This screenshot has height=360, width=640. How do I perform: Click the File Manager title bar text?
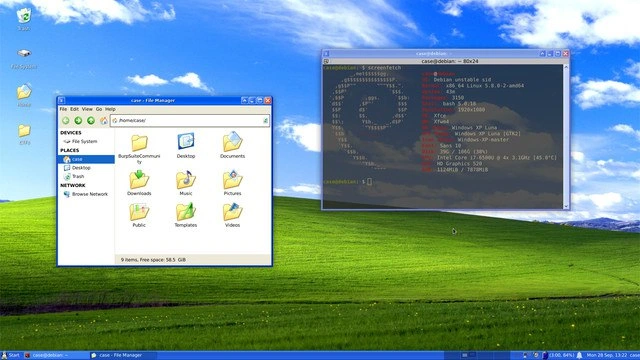(x=153, y=100)
